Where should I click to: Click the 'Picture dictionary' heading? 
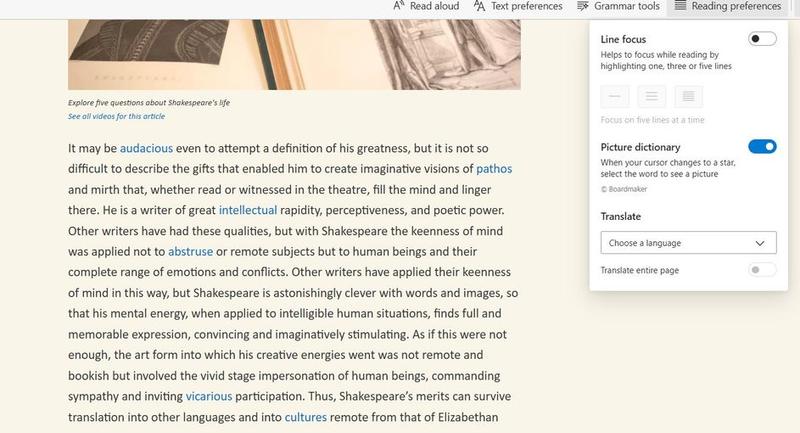coord(640,147)
